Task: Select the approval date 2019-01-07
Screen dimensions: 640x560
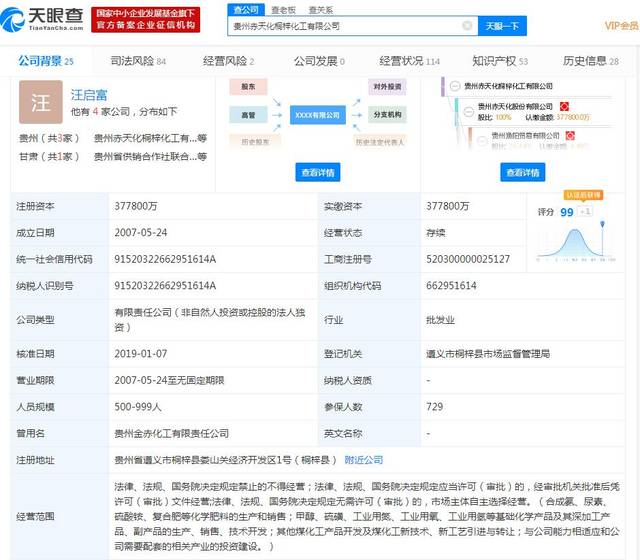Action: 141,354
